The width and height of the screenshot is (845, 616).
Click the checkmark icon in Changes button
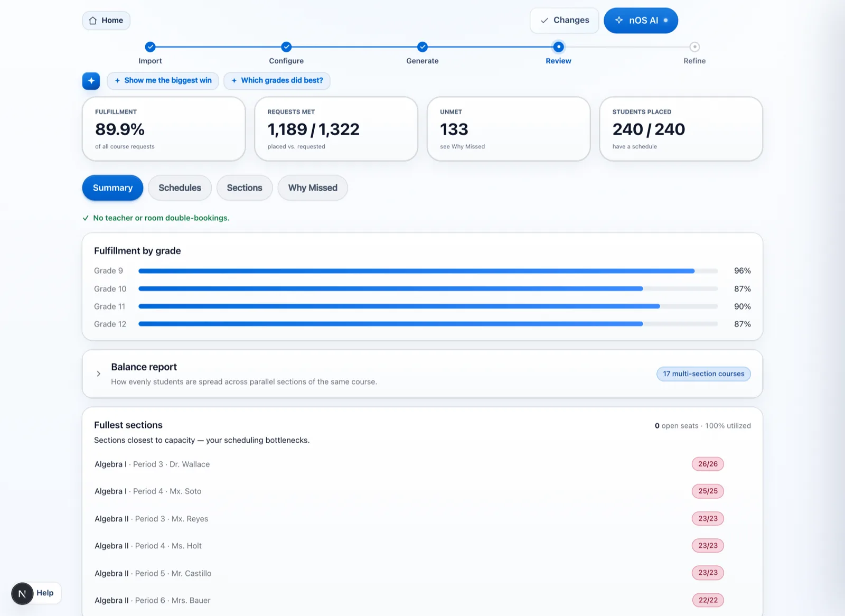pyautogui.click(x=544, y=21)
